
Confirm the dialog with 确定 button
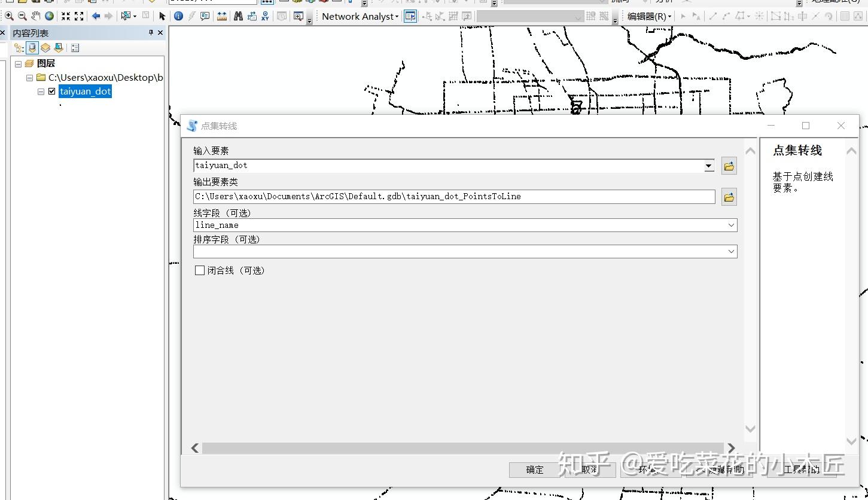point(533,469)
